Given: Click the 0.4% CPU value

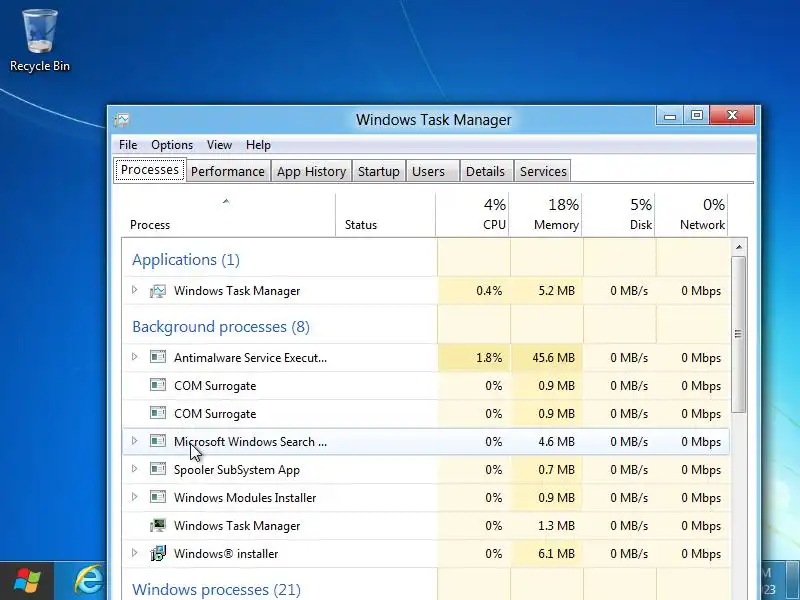Looking at the screenshot, I should pos(489,291).
